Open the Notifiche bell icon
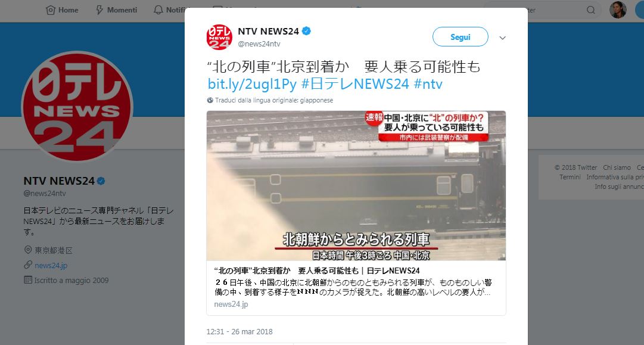 (x=158, y=10)
